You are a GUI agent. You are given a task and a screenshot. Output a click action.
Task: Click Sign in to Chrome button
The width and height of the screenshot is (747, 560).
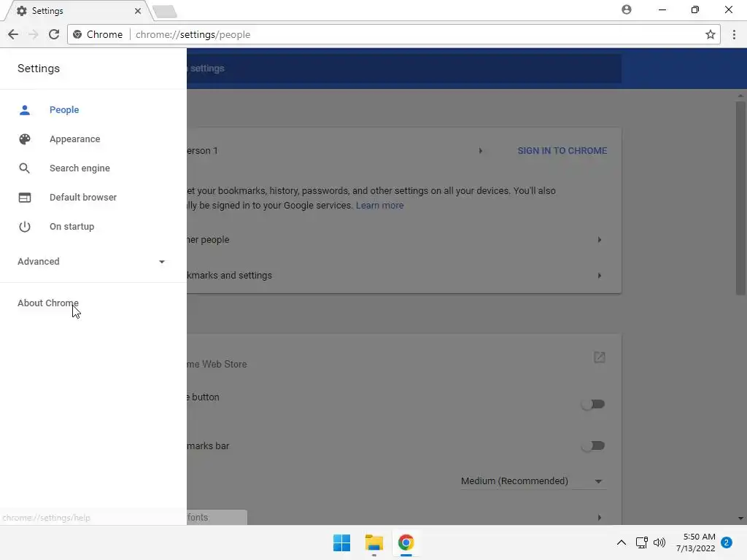(x=562, y=150)
